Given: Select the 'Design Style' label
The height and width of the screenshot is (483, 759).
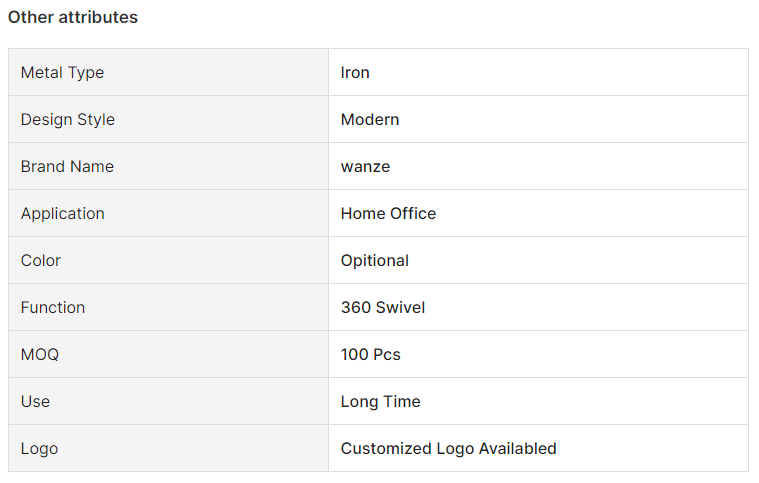Looking at the screenshot, I should pyautogui.click(x=68, y=120).
